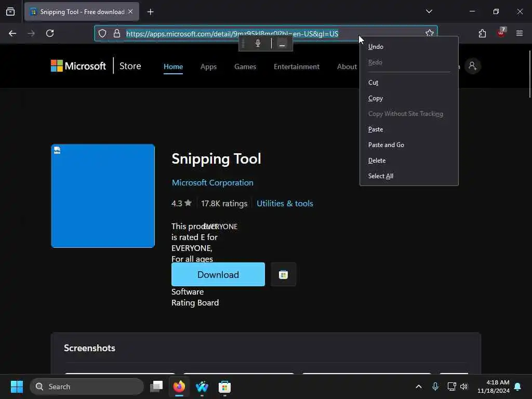Choose Paste from context menu
Screen dimensions: 532x399
click(409, 129)
